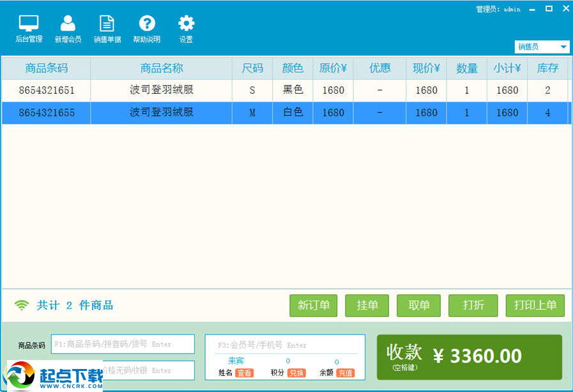Open the 销售员 salesperson dropdown
This screenshot has height=392, width=573.
541,47
